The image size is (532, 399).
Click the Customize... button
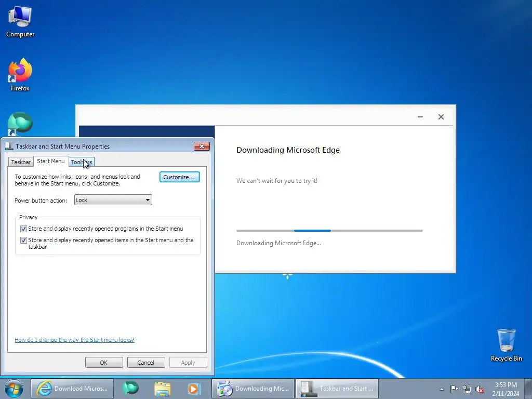(179, 177)
